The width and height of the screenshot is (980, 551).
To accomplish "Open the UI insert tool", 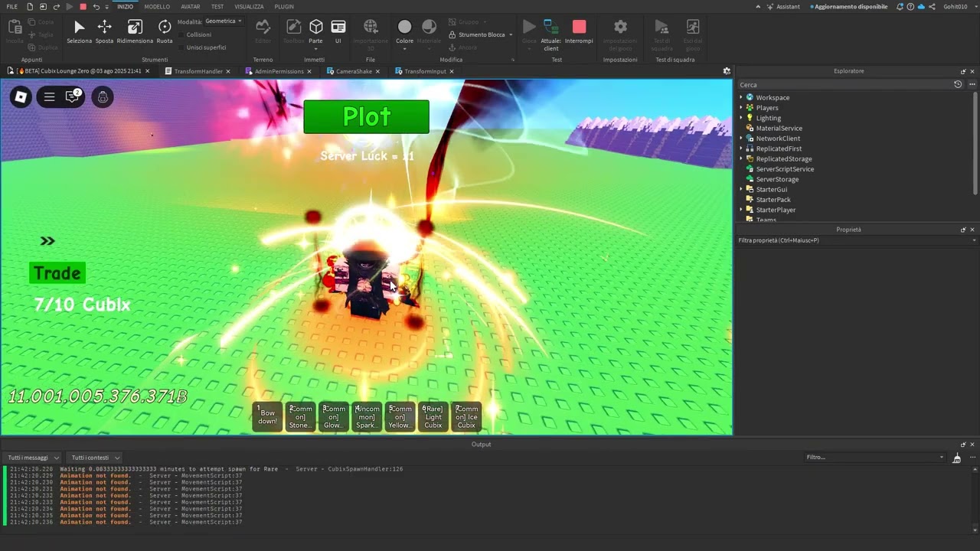I will tap(338, 31).
